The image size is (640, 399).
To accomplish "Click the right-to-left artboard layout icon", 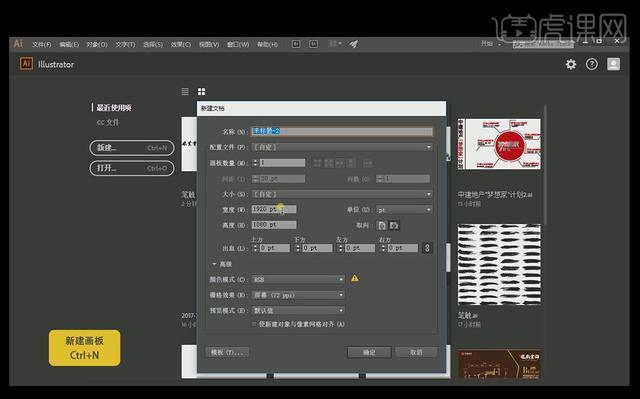I will click(x=368, y=163).
